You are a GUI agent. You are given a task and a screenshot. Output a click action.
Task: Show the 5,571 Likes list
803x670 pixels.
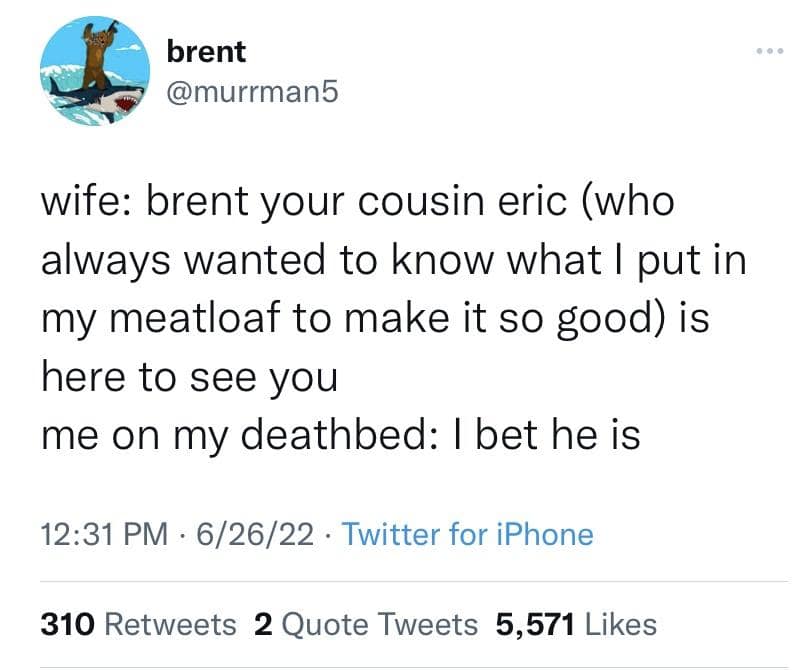(577, 625)
